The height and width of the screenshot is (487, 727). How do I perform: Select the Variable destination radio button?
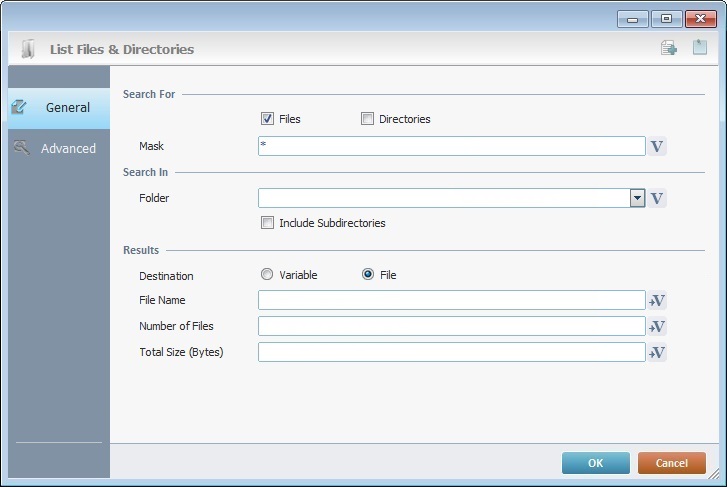[267, 275]
